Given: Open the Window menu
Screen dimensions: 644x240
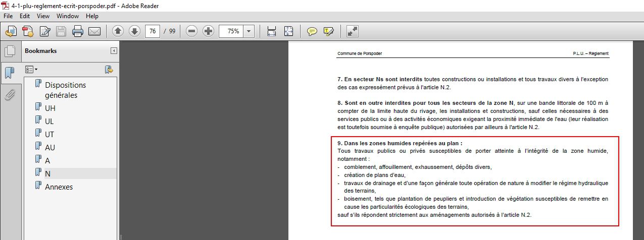Looking at the screenshot, I should pyautogui.click(x=68, y=16).
